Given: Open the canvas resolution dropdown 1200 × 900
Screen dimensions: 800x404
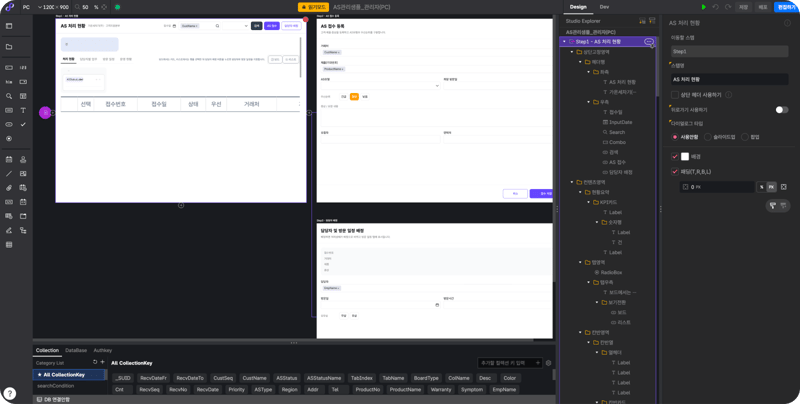Looking at the screenshot, I should [53, 8].
